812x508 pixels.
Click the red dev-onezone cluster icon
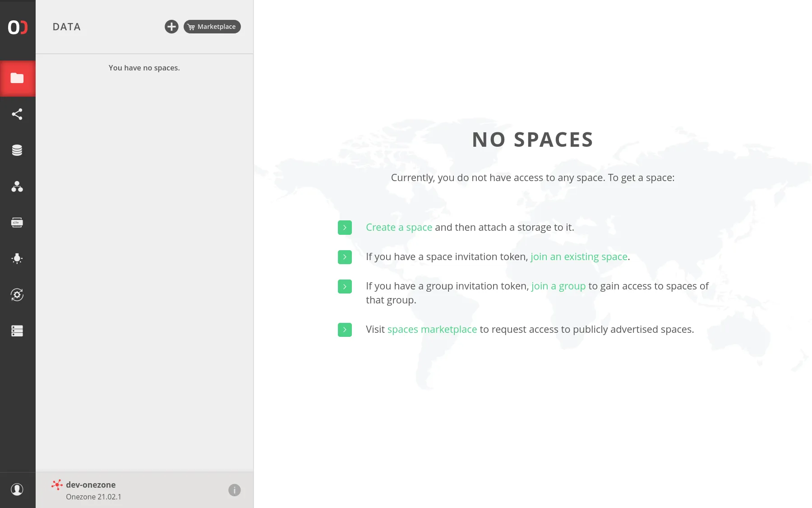click(57, 485)
